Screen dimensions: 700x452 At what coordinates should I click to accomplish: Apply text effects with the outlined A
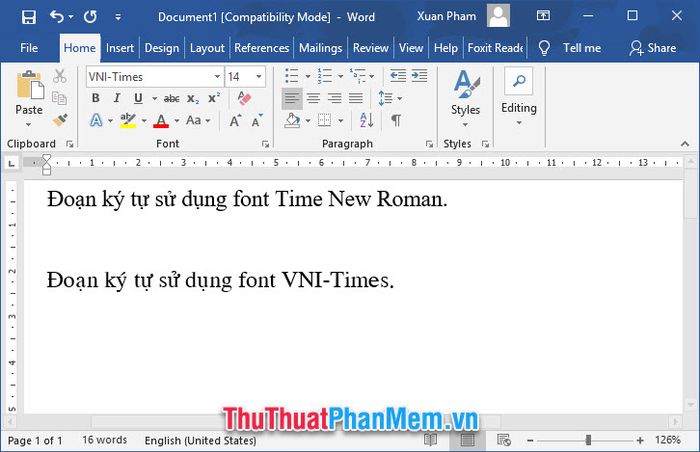click(x=96, y=120)
